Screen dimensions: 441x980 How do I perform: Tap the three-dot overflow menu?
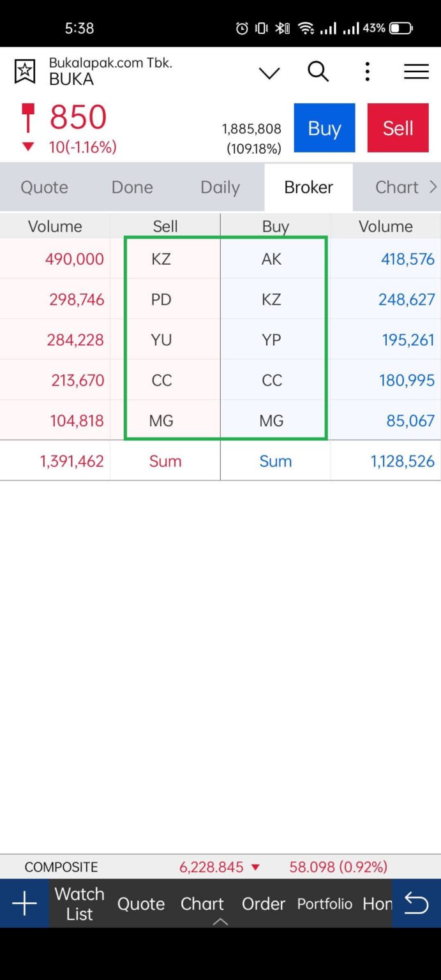click(367, 71)
